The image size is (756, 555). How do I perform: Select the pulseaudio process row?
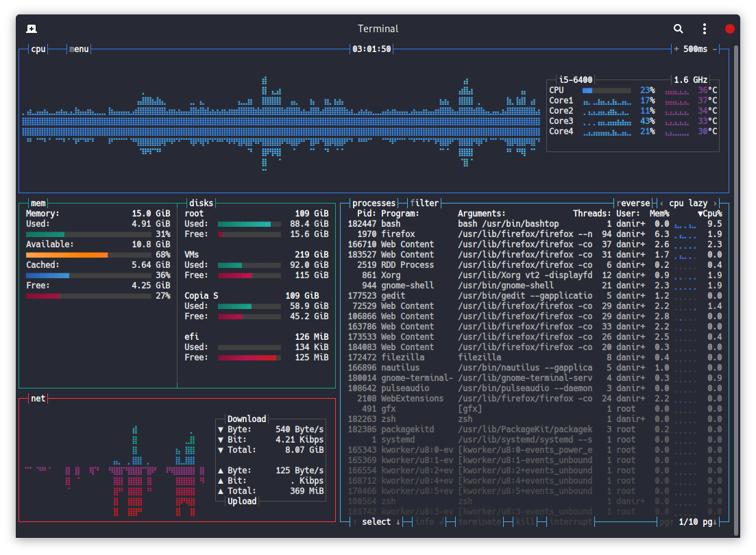(535, 388)
